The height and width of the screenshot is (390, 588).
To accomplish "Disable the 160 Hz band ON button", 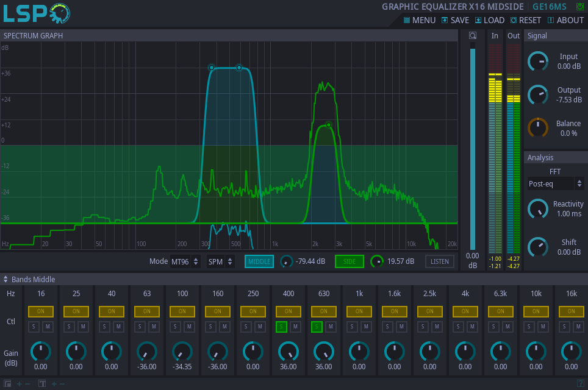I will pyautogui.click(x=218, y=311).
